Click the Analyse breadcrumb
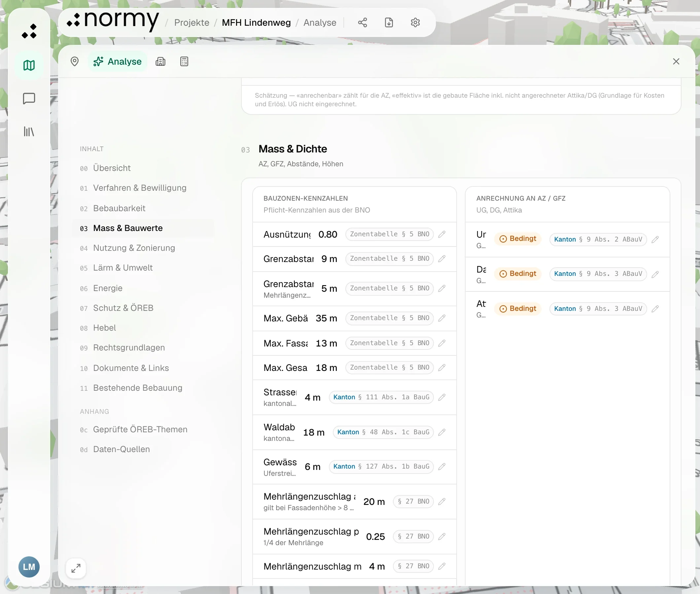 pyautogui.click(x=320, y=22)
